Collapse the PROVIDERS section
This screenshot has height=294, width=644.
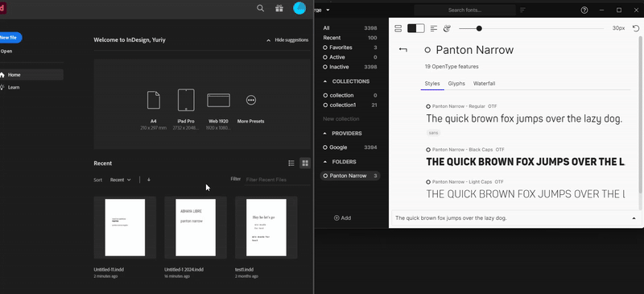point(325,134)
